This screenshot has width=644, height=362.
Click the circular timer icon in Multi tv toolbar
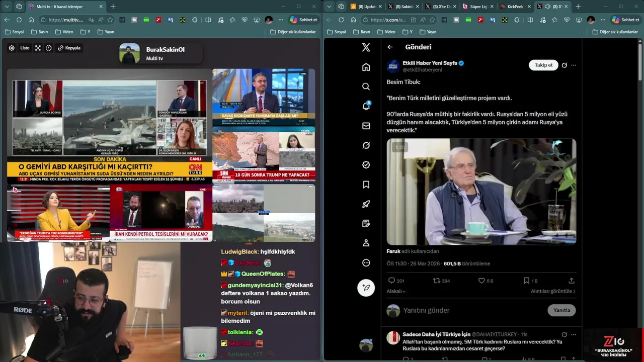(x=48, y=48)
